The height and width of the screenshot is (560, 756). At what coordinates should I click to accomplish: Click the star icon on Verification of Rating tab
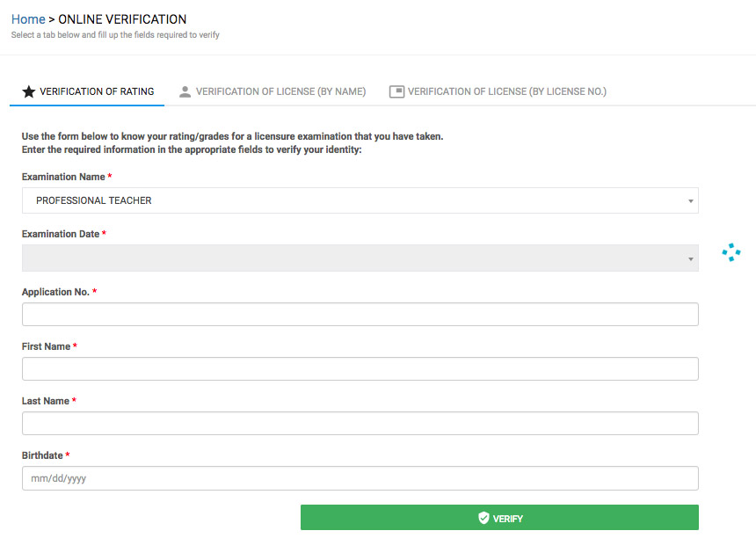(29, 91)
